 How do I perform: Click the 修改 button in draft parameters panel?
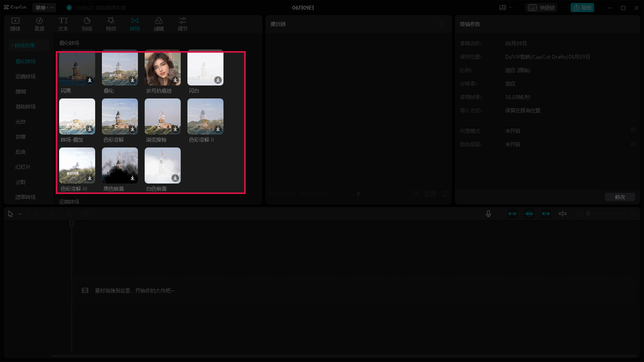[620, 197]
